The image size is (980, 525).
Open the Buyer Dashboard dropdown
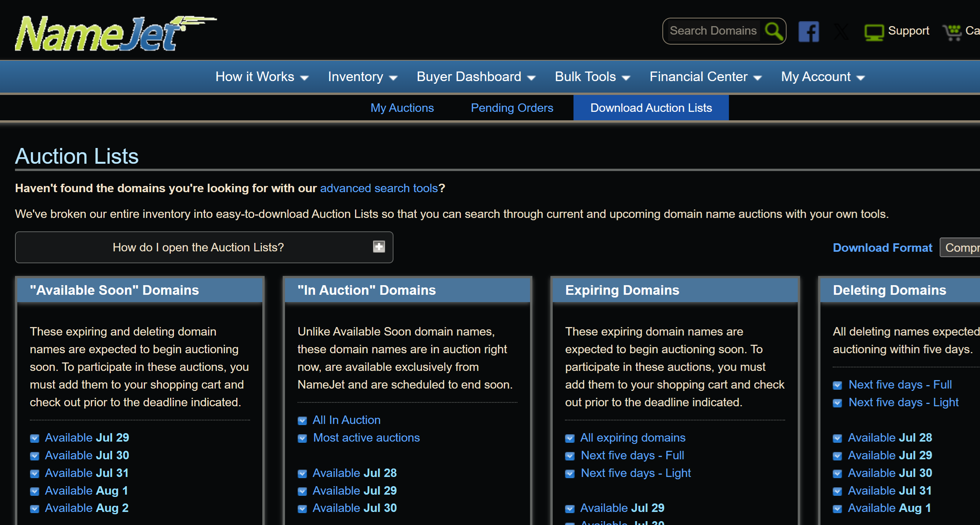click(476, 77)
